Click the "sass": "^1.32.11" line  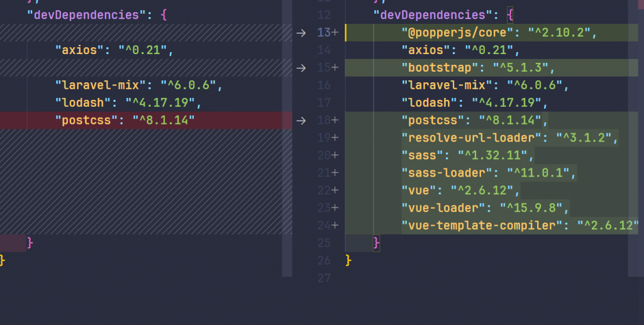[x=467, y=155]
